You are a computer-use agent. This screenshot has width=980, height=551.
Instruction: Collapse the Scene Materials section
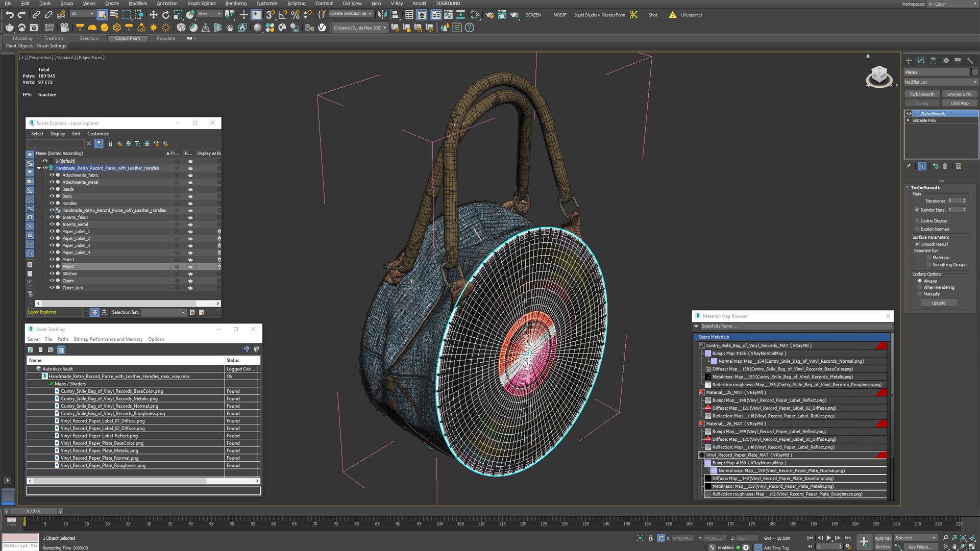pos(696,337)
